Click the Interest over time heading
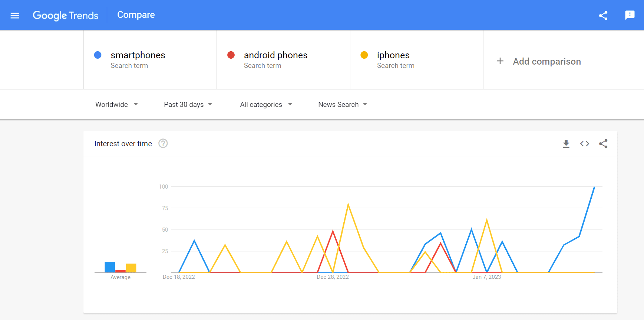Screen dimensions: 644x320 tap(123, 144)
